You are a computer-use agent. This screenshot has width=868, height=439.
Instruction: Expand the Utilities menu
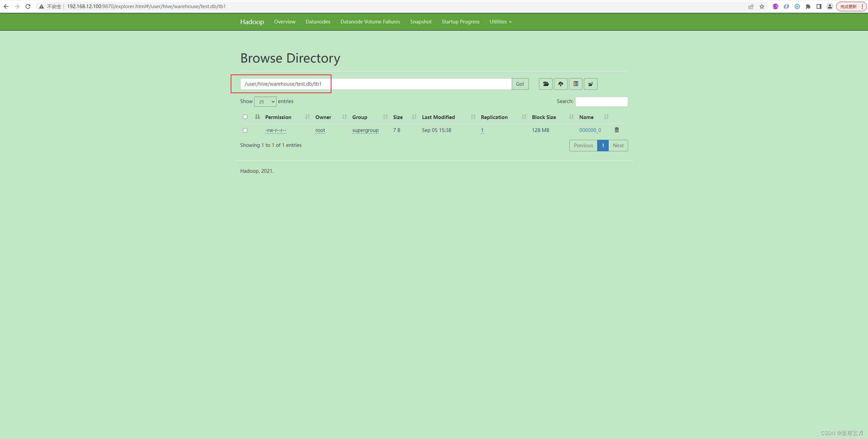pyautogui.click(x=500, y=22)
